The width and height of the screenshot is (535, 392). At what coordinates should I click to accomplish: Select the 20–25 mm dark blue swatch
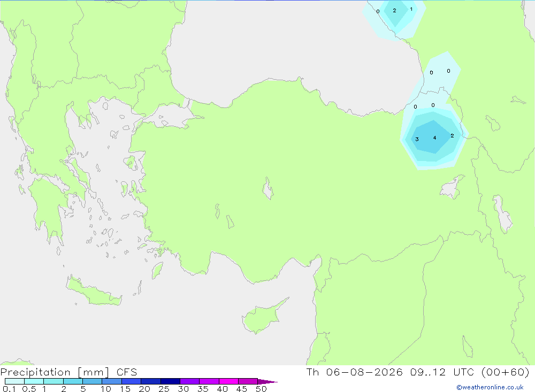pyautogui.click(x=150, y=381)
